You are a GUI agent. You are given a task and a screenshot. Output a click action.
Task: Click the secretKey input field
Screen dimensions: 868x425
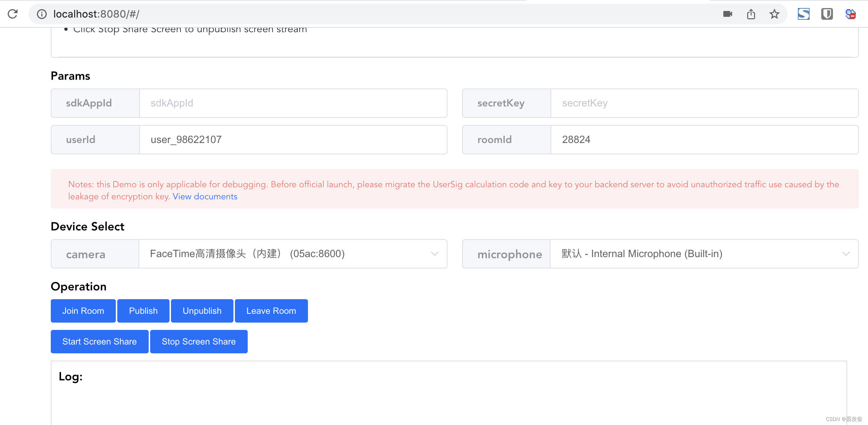click(704, 103)
